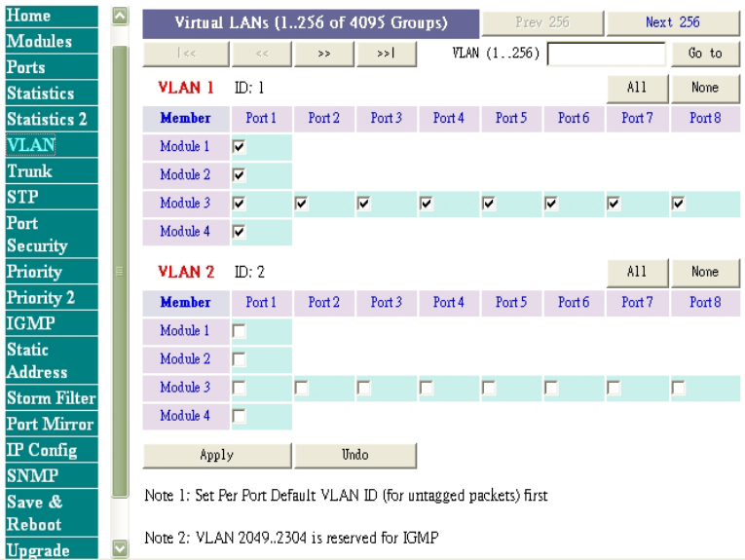Click the scrollbar up arrow icon
Image resolution: width=745 pixels, height=560 pixels.
click(x=120, y=17)
